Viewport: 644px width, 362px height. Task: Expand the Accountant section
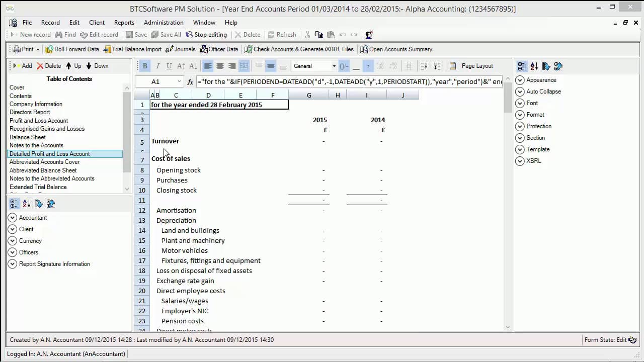13,218
